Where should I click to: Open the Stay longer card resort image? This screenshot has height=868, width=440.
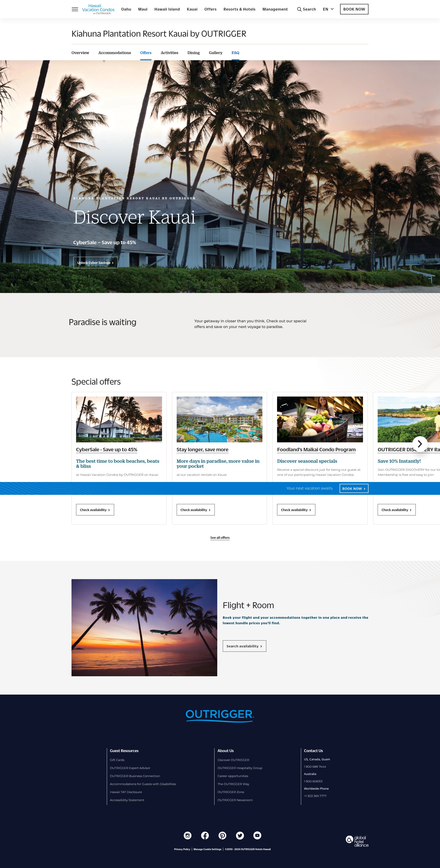pyautogui.click(x=220, y=419)
